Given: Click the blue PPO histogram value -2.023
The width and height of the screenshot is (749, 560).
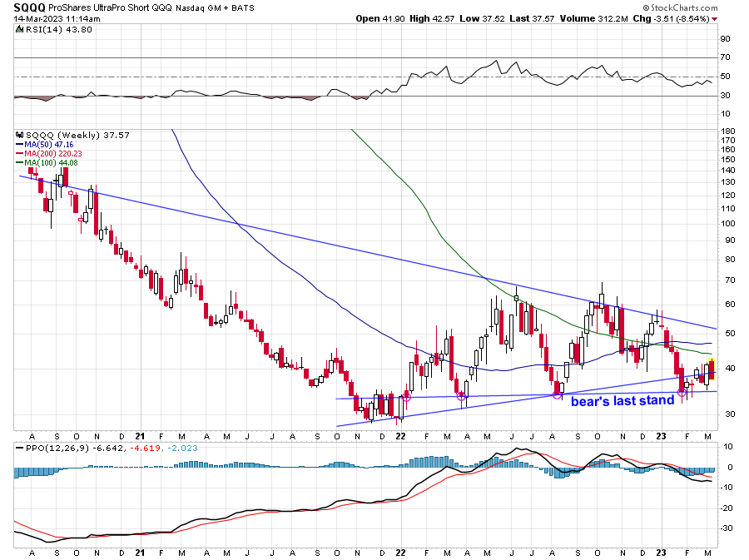Looking at the screenshot, I should click(181, 448).
